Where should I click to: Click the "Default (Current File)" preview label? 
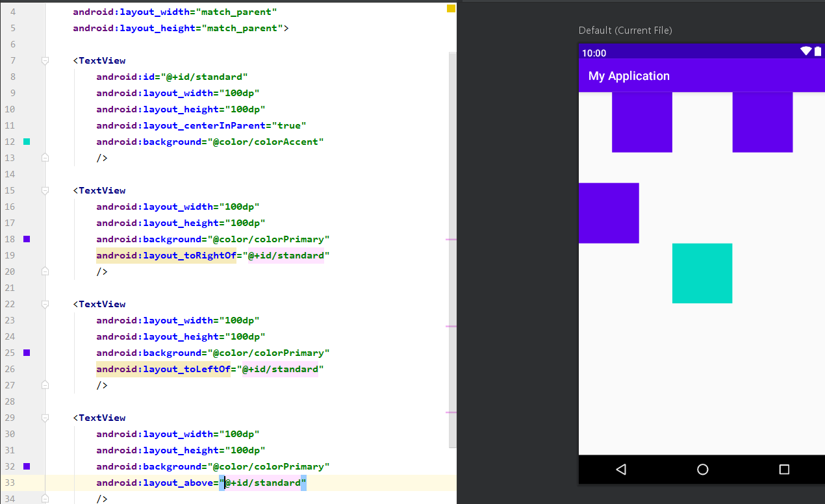[626, 31]
